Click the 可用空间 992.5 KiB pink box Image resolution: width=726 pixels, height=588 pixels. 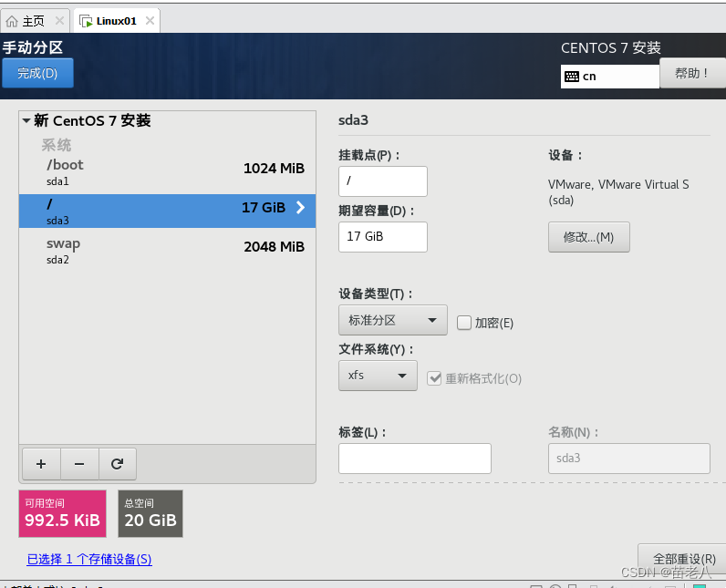click(63, 513)
